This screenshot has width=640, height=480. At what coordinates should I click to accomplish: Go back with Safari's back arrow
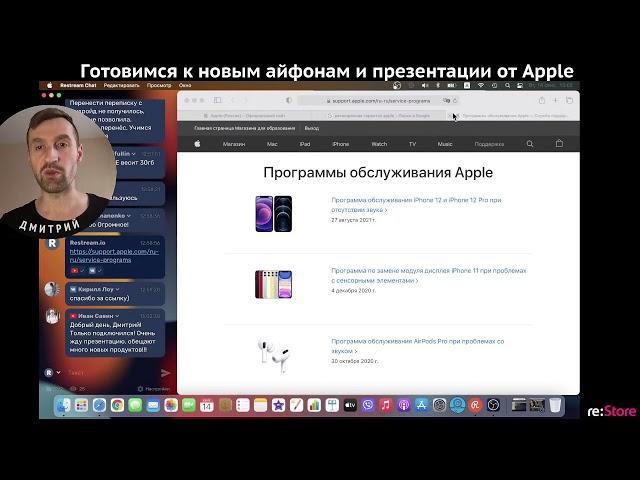pos(233,100)
